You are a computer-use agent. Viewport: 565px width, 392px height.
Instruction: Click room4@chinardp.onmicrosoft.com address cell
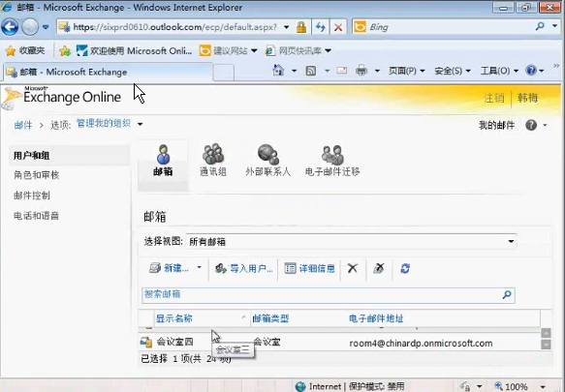(421, 344)
